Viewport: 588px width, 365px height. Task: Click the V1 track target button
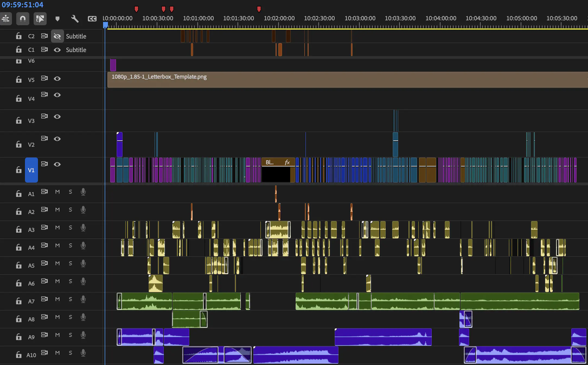click(31, 170)
